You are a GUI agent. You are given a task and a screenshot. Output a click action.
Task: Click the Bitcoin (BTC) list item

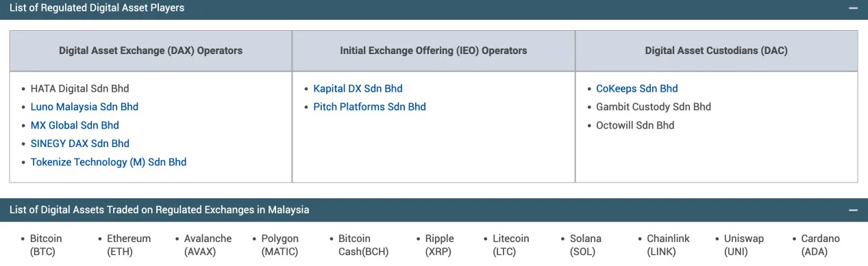46,245
